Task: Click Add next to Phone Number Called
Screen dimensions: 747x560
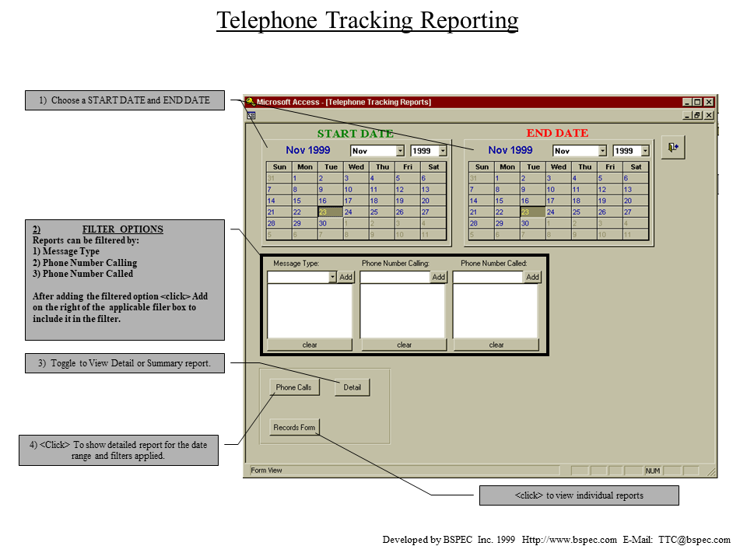Action: 532,277
